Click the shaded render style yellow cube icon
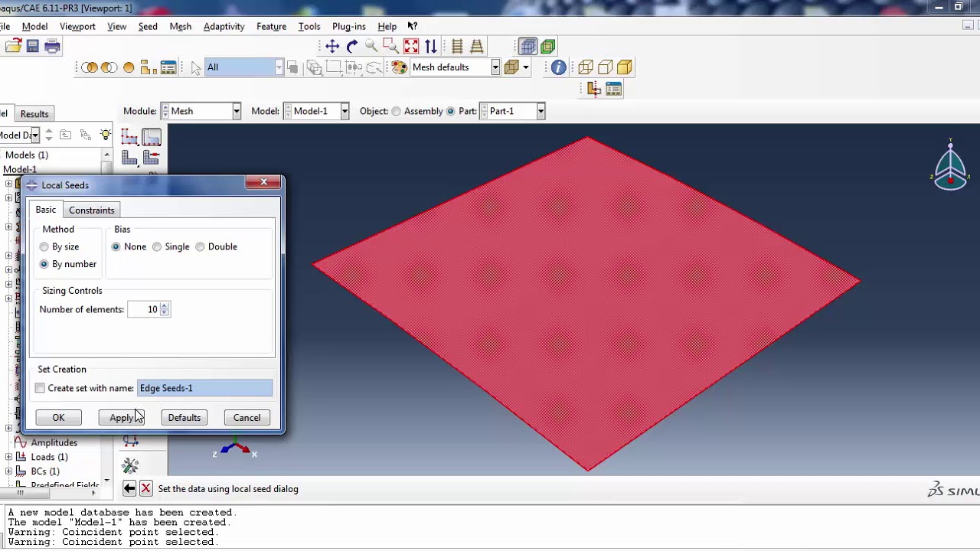The height and width of the screenshot is (551, 980). click(x=624, y=67)
